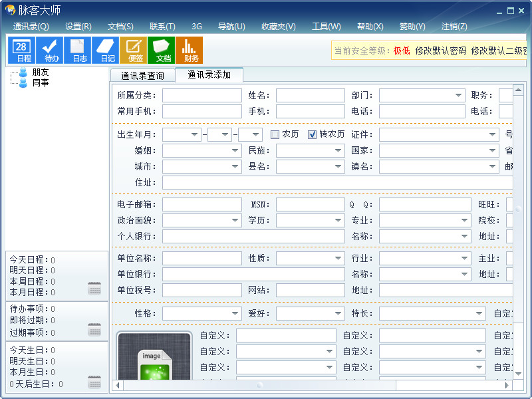Click the MSN input field
The width and height of the screenshot is (532, 399).
311,205
